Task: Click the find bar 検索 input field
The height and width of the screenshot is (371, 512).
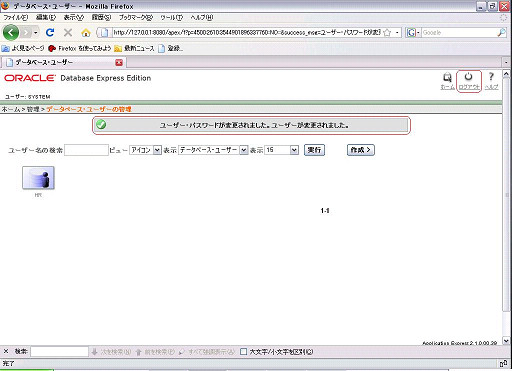Action: [59, 351]
